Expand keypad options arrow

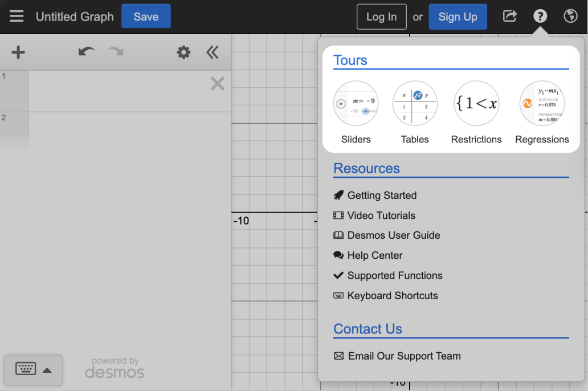click(x=47, y=370)
